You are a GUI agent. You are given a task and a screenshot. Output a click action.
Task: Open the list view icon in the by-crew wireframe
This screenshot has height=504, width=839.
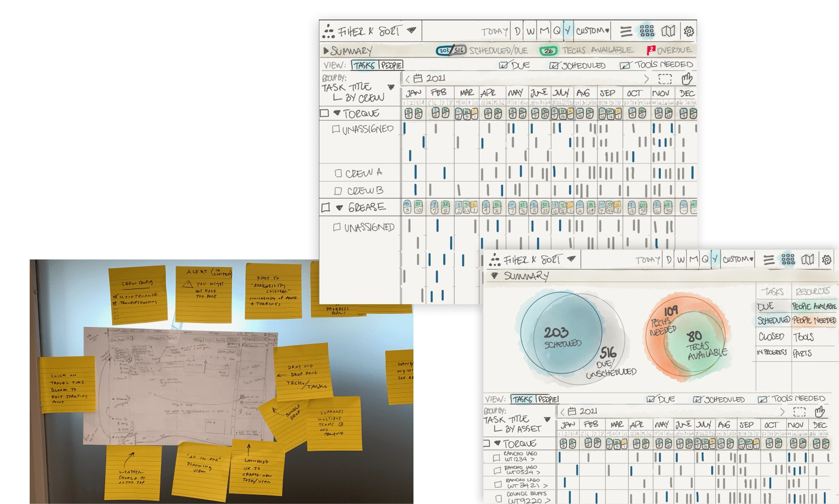pyautogui.click(x=626, y=32)
